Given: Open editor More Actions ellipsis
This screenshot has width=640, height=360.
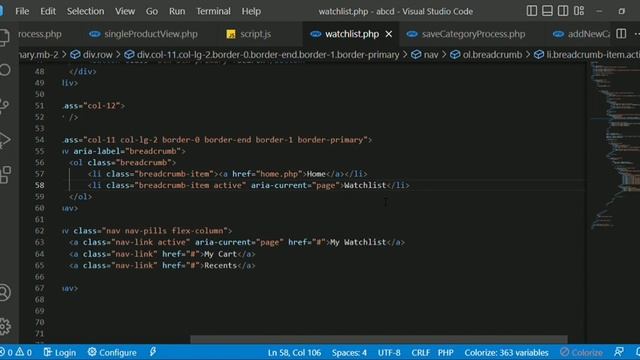Looking at the screenshot, I should (x=637, y=34).
